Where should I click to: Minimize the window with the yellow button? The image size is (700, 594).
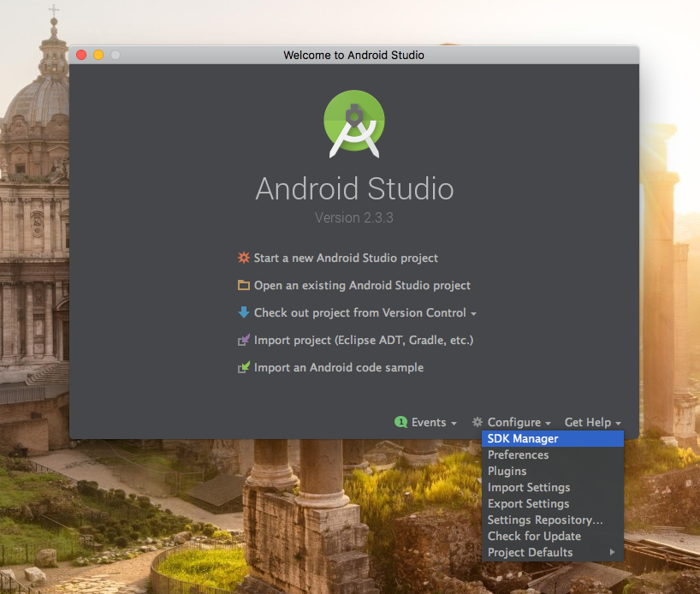(x=98, y=55)
